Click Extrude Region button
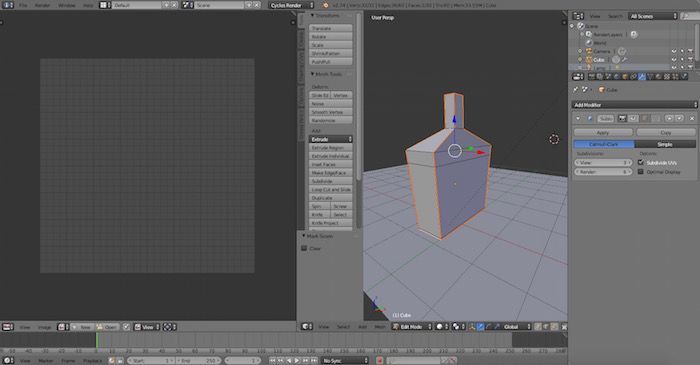Viewport: 700px width, 365px height. tap(331, 148)
